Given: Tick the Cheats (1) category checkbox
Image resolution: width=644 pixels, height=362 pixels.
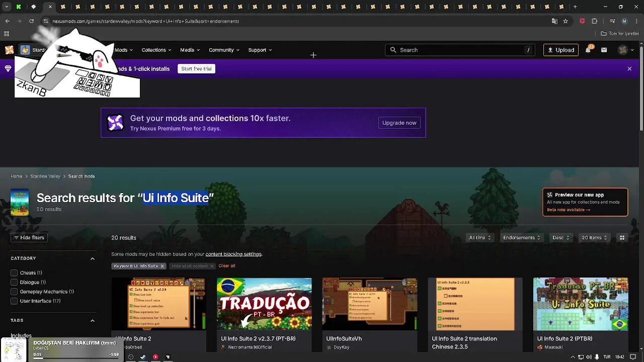Looking at the screenshot, I should tap(14, 273).
